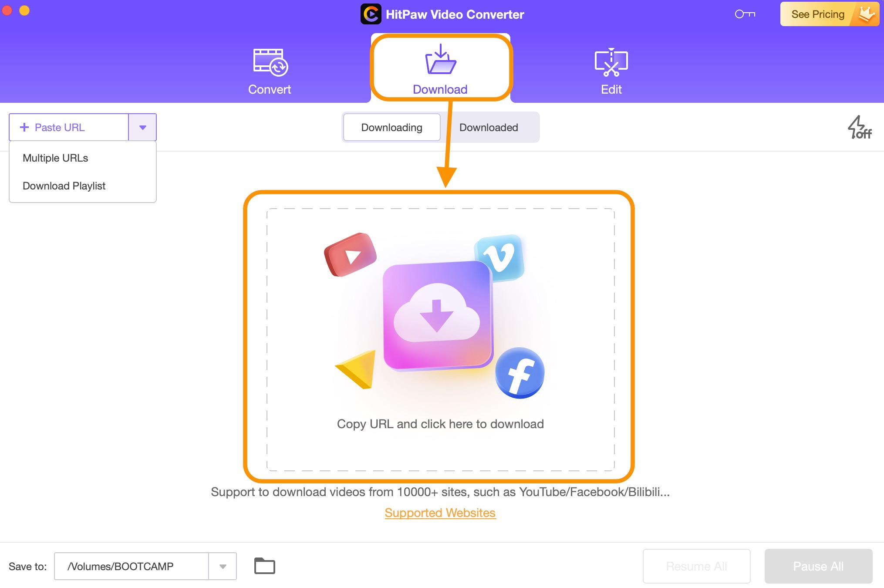Switch to Downloading tab
884x588 pixels.
[391, 127]
